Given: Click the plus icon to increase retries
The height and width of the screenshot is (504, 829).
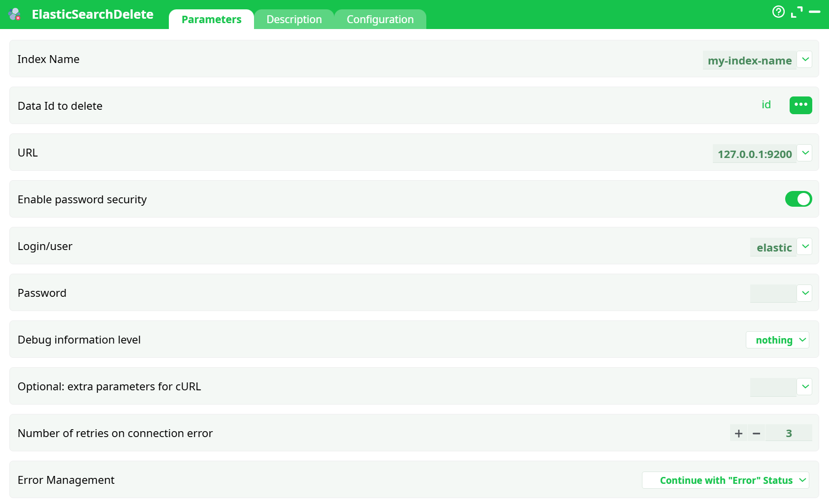Looking at the screenshot, I should pos(738,433).
